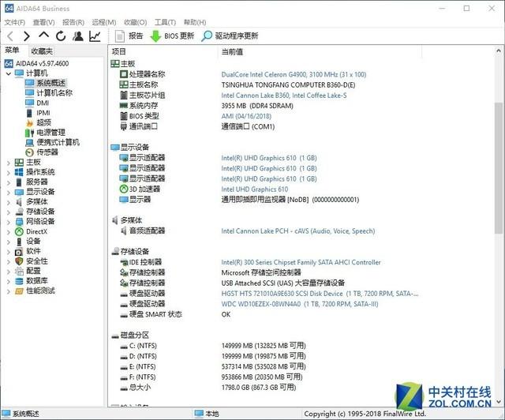Click the 处理器名称 row icon
The image size is (505, 420).
(124, 74)
